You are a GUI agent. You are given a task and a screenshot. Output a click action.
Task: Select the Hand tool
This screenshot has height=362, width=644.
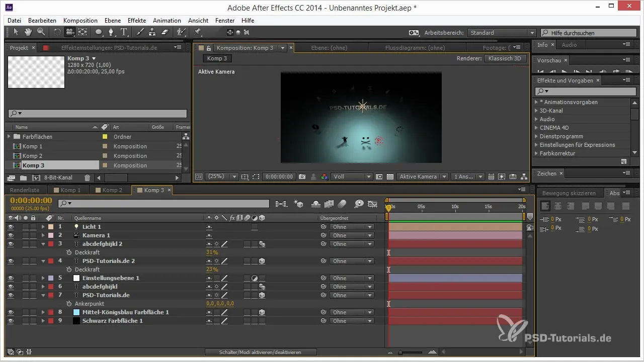28,32
